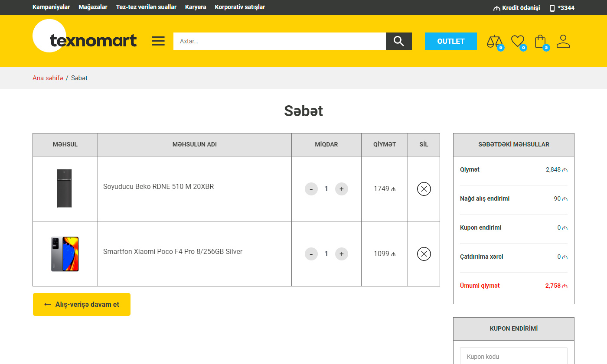The height and width of the screenshot is (364, 607).
Task: Open the wishlist heart icon
Action: [518, 41]
